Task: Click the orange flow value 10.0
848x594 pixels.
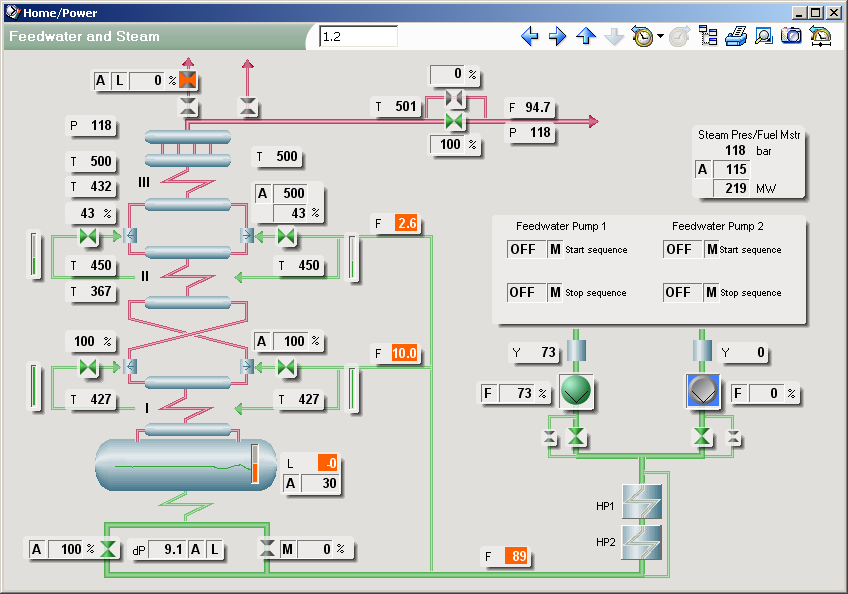Action: click(405, 353)
